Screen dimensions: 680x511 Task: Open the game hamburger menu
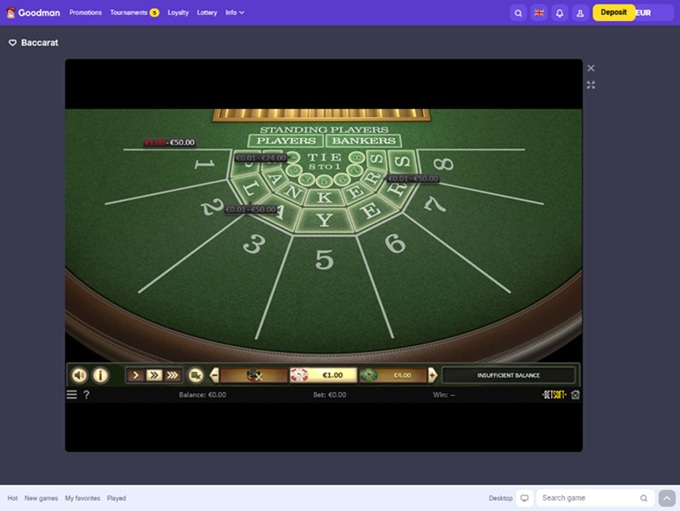pyautogui.click(x=72, y=395)
